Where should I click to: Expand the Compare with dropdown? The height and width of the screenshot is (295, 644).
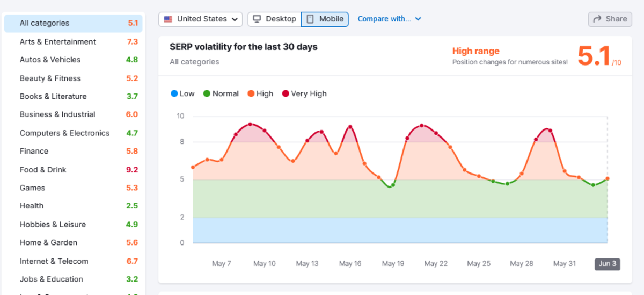click(384, 19)
